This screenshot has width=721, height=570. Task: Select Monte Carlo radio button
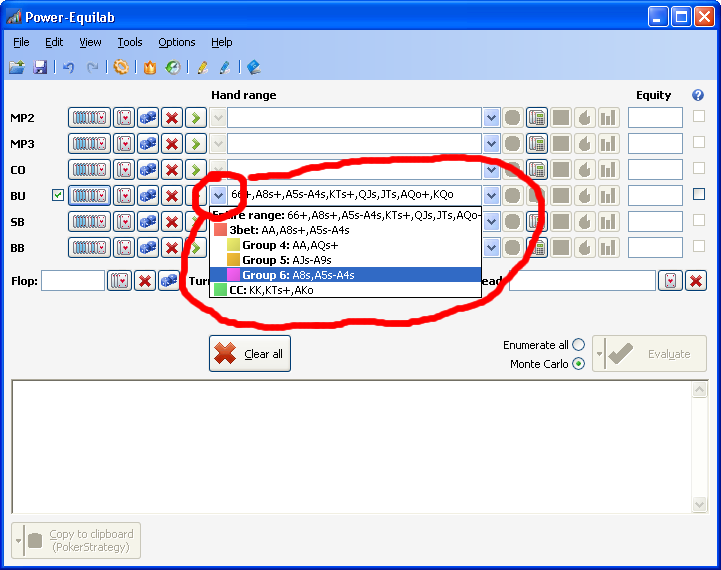coord(578,364)
